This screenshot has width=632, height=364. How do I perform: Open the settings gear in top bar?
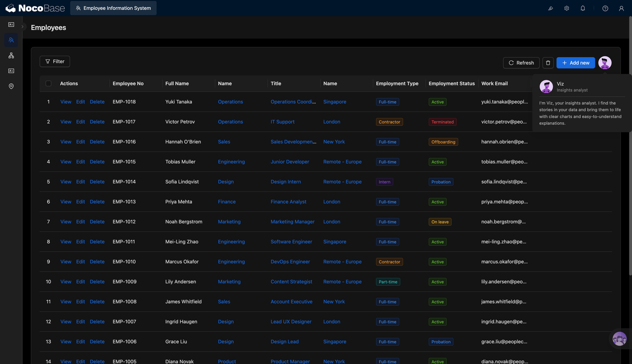pyautogui.click(x=567, y=8)
